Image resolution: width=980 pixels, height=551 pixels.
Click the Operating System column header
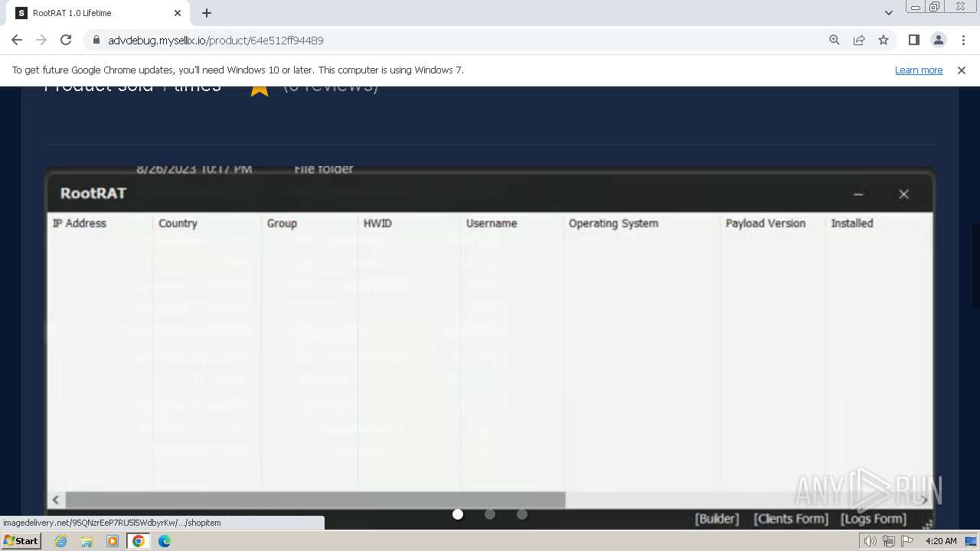click(x=613, y=223)
